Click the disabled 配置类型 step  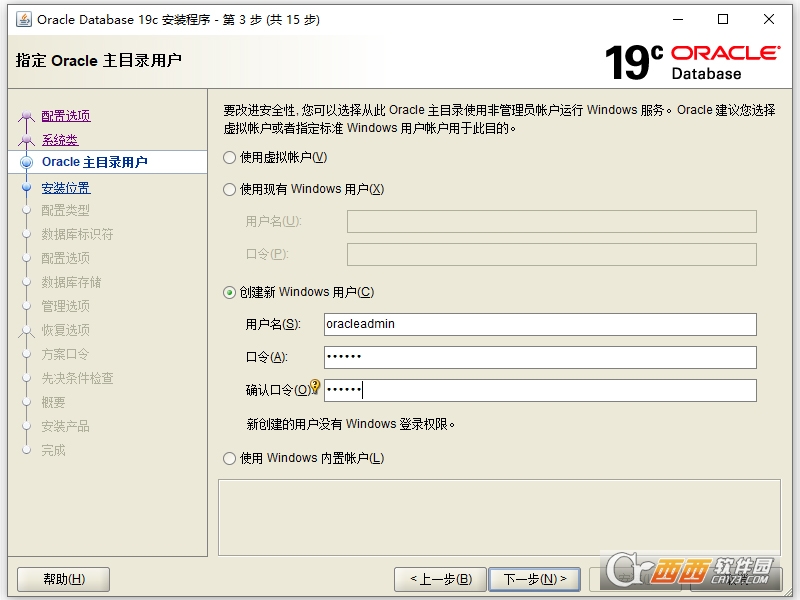click(66, 210)
